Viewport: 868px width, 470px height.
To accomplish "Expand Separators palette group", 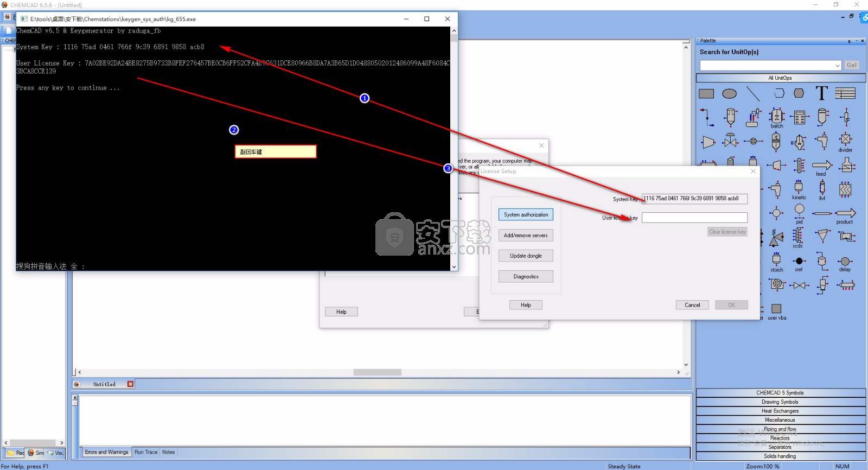I will point(781,447).
